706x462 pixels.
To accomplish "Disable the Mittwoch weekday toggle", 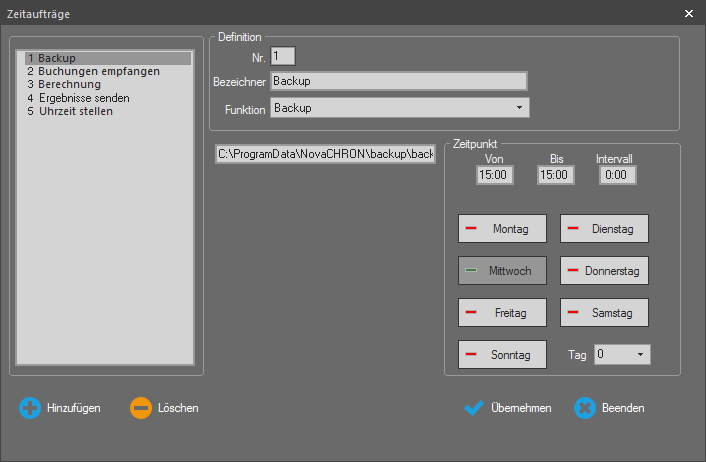I will tap(502, 270).
